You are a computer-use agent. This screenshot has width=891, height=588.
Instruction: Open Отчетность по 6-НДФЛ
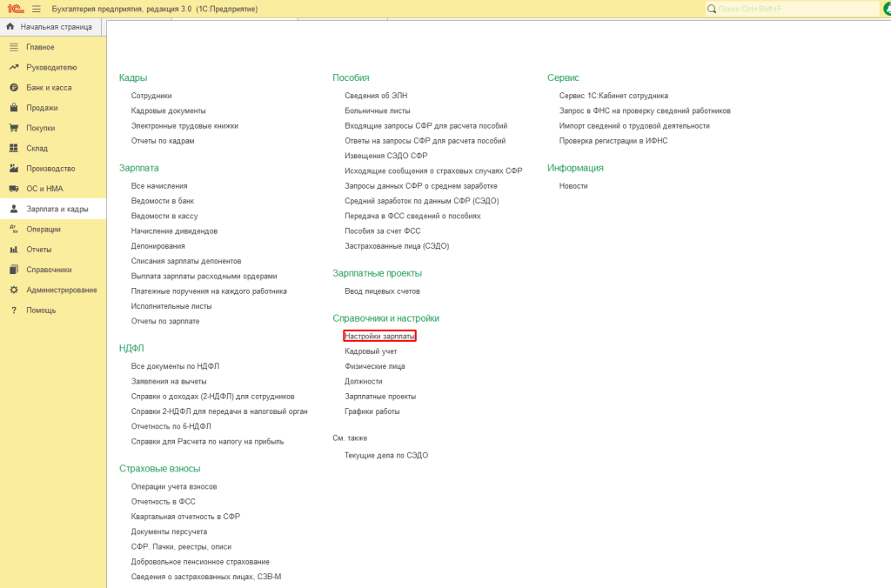tap(171, 426)
